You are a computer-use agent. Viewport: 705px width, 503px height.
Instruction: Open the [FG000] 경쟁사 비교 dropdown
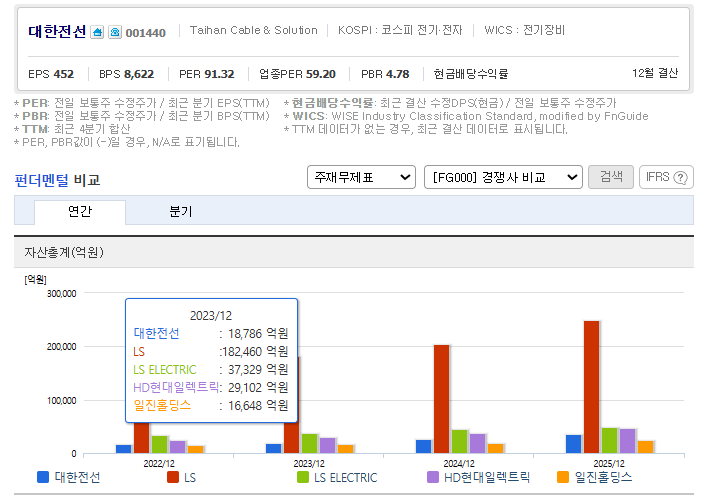[503, 177]
